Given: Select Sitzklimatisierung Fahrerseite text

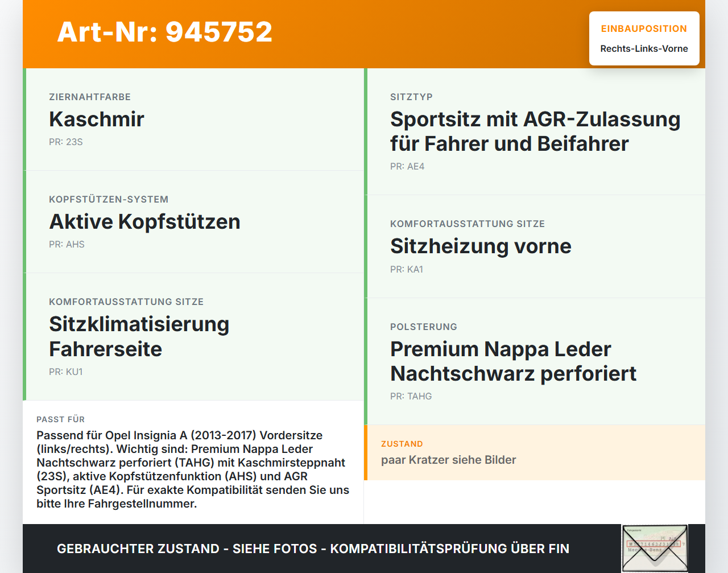Looking at the screenshot, I should tap(139, 336).
